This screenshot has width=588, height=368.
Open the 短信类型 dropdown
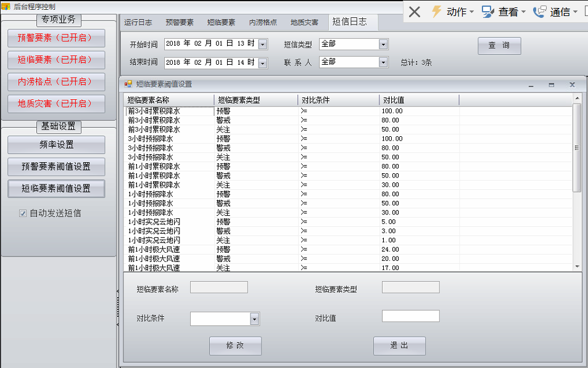(x=382, y=44)
